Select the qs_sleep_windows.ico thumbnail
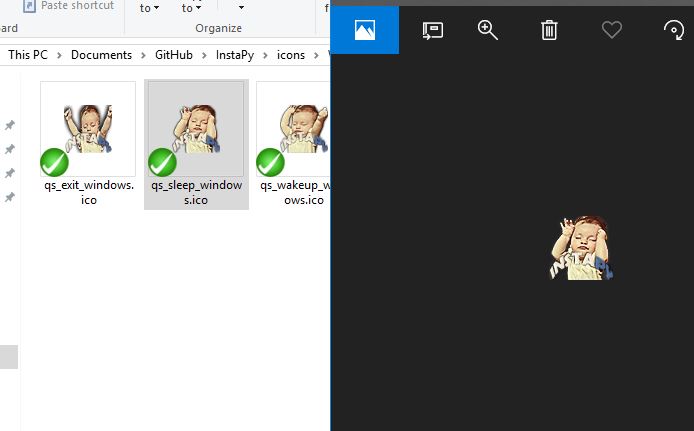Viewport: 694px width, 431px height. 196,129
